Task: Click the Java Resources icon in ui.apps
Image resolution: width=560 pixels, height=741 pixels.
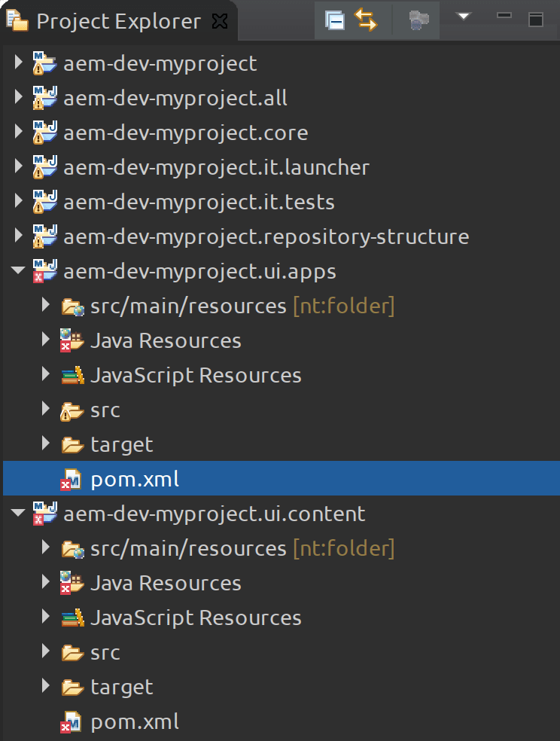Action: click(x=72, y=340)
